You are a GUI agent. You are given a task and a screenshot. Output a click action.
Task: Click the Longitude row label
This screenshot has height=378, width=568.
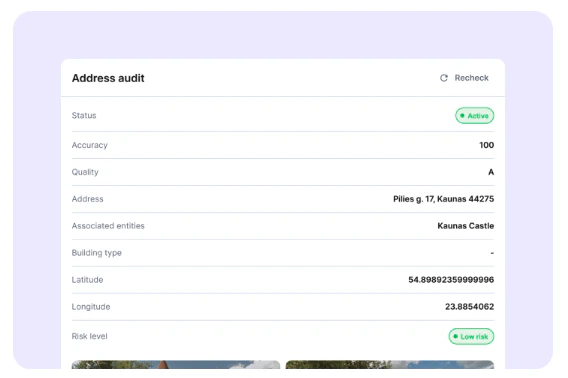(91, 307)
